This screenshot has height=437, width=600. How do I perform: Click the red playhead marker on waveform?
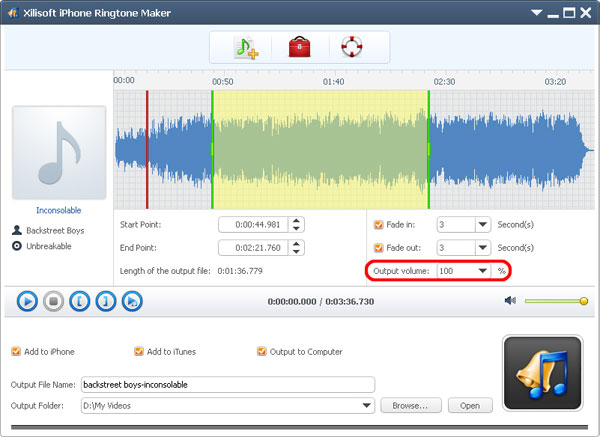[147, 150]
